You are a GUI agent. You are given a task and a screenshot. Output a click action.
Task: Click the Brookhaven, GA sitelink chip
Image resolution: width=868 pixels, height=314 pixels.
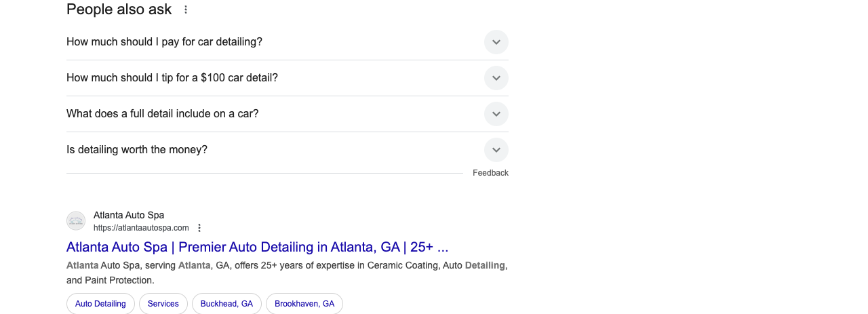tap(304, 304)
